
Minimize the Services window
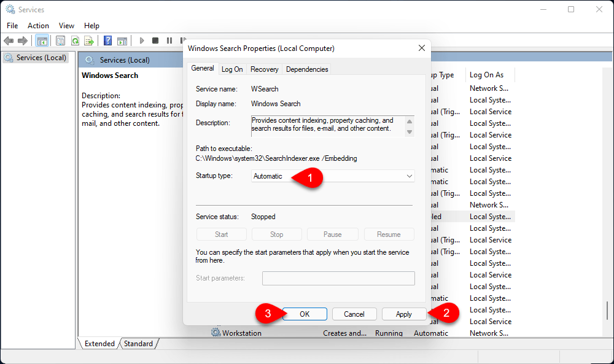click(x=543, y=9)
